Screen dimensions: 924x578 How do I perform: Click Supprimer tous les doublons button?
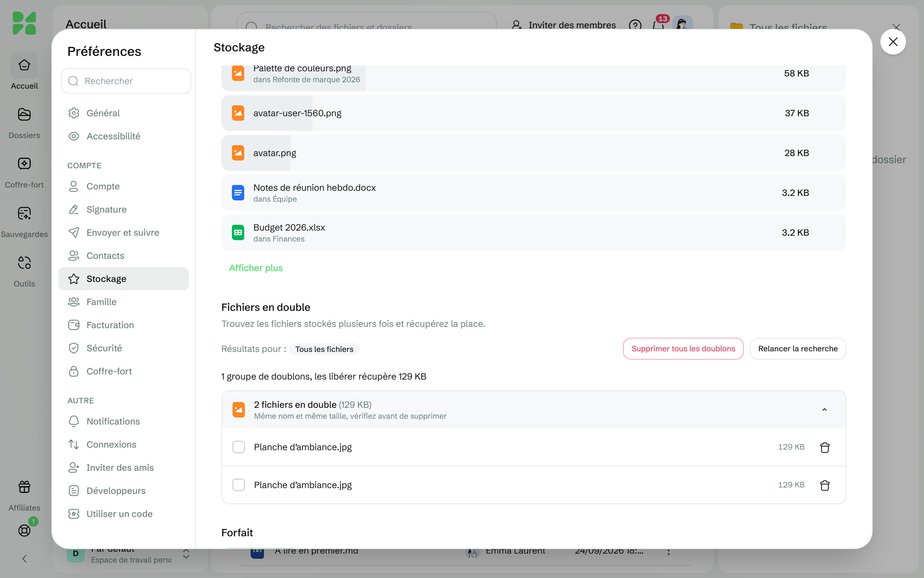tap(683, 349)
